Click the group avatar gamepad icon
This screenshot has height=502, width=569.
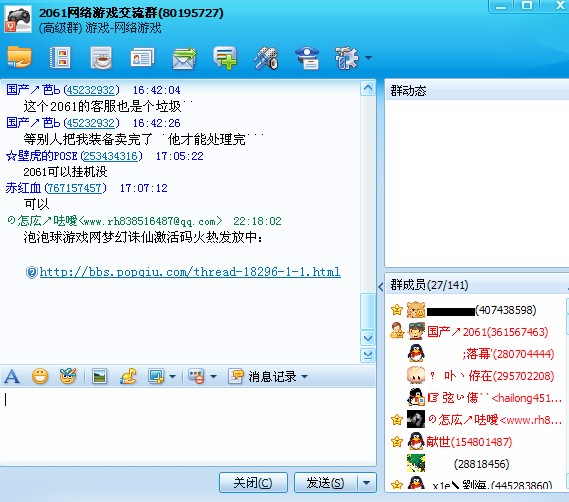(18, 20)
